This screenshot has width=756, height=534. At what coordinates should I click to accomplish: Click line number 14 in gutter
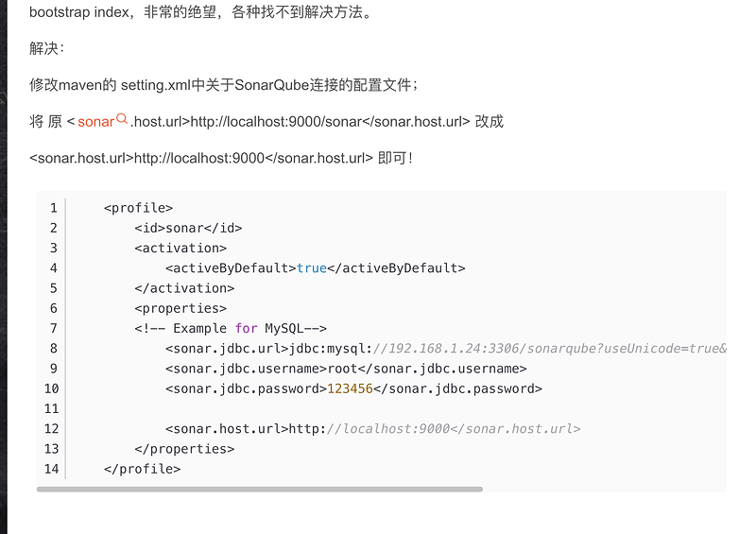coord(52,469)
